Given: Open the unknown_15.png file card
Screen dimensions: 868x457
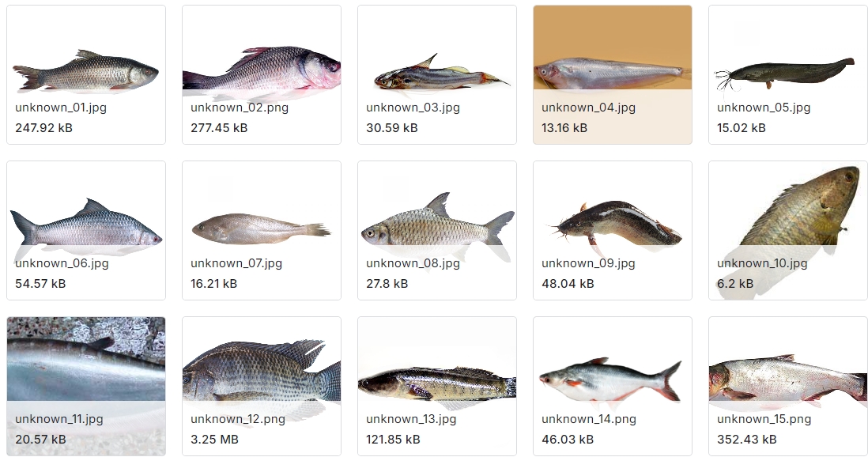Looking at the screenshot, I should click(x=787, y=386).
